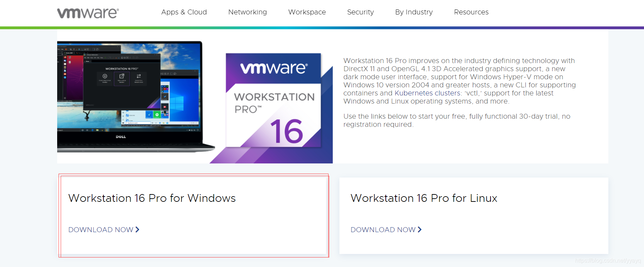Open the Security menu

click(x=360, y=12)
